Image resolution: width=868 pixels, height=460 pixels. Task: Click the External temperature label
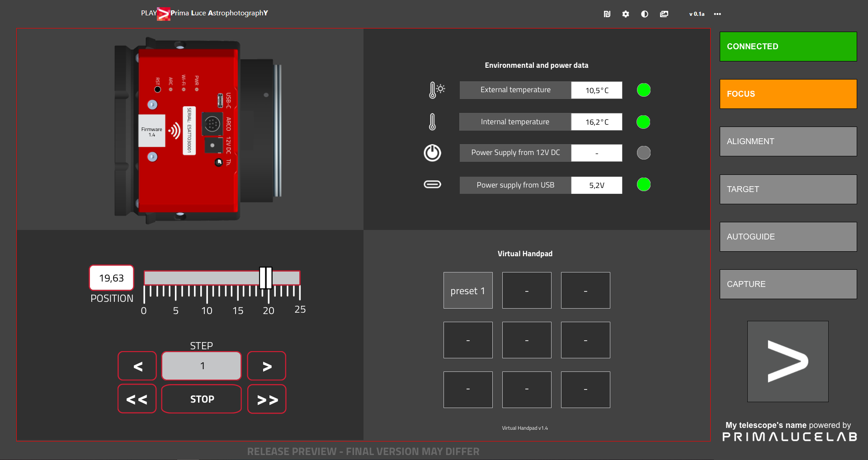[x=515, y=90]
